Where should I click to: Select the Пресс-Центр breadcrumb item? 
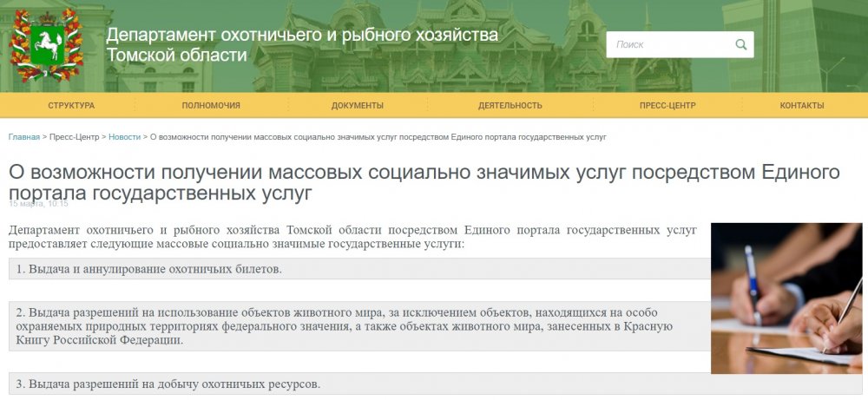75,137
